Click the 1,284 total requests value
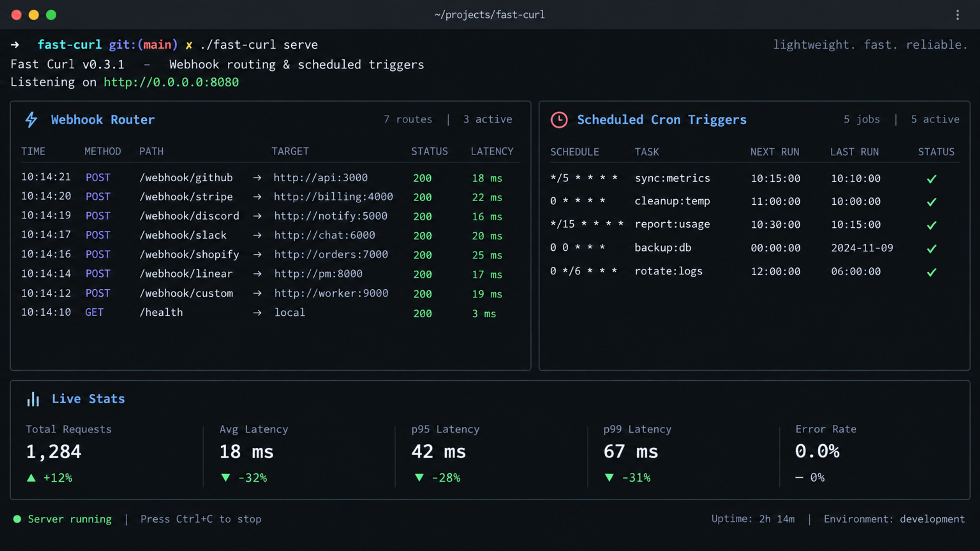 coord(54,452)
